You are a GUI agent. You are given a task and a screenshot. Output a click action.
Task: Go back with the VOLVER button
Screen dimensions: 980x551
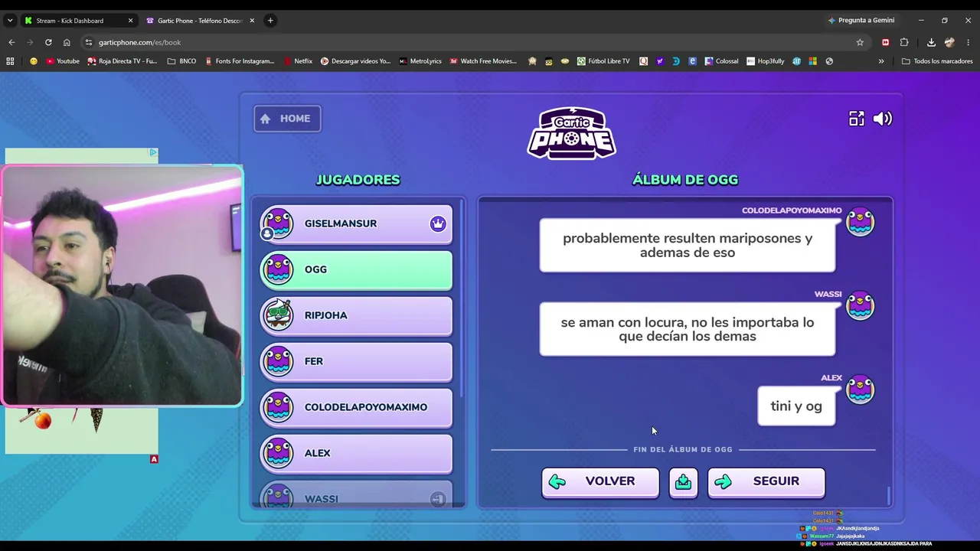click(600, 482)
